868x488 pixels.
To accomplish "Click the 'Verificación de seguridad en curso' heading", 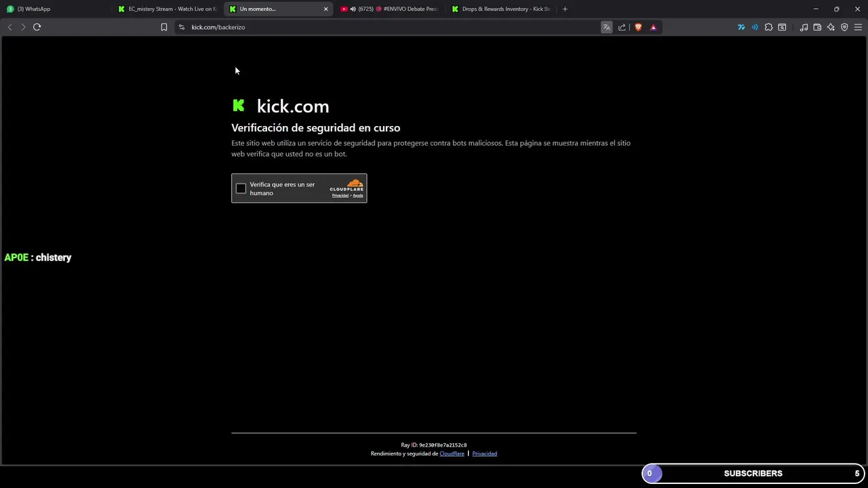I will (316, 127).
